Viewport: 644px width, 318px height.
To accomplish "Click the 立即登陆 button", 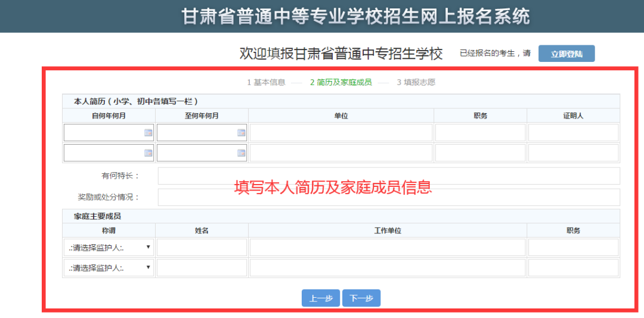I will pyautogui.click(x=566, y=54).
